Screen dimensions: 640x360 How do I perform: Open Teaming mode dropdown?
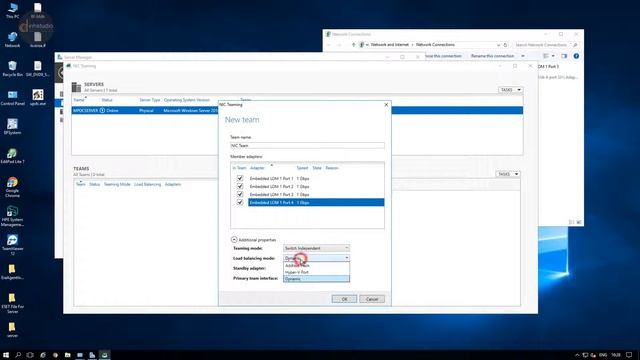[316, 248]
